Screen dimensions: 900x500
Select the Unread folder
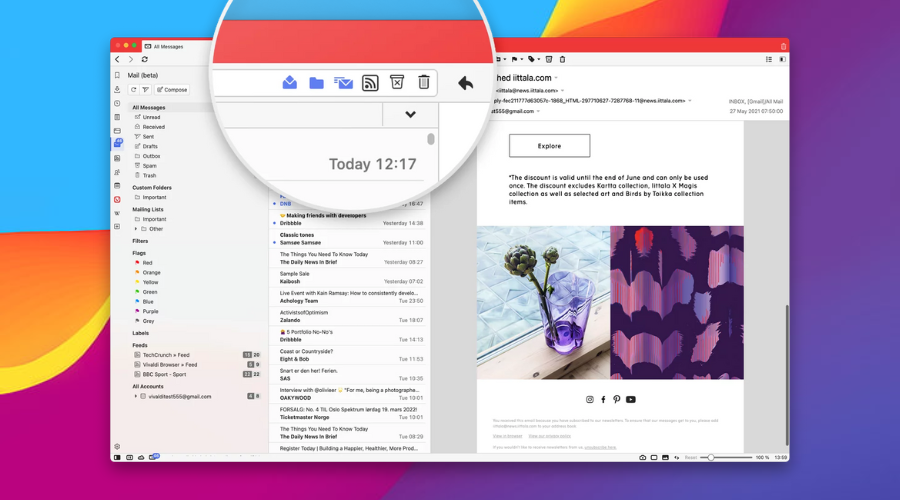tap(152, 117)
